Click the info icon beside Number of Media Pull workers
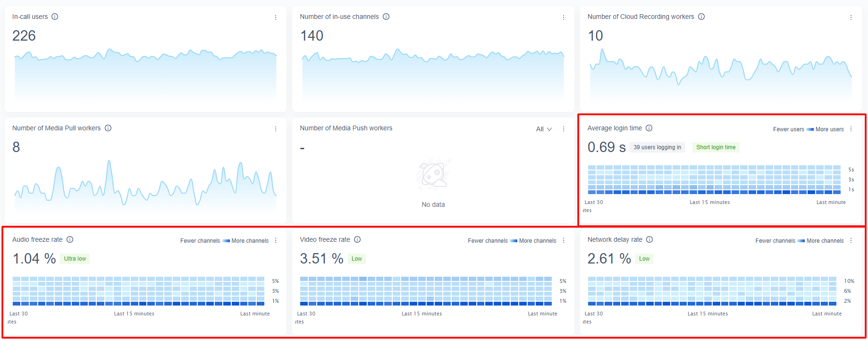 click(108, 128)
